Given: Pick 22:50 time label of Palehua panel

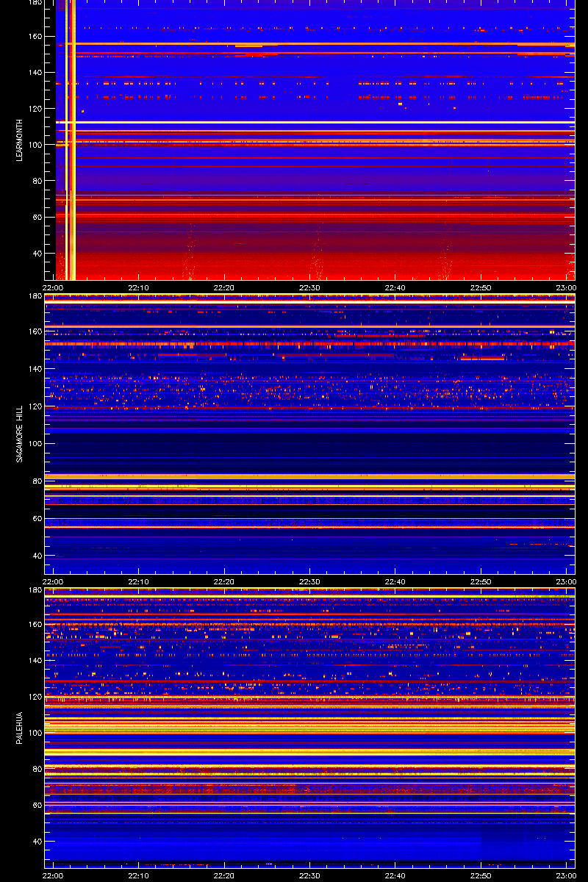Looking at the screenshot, I should [481, 875].
